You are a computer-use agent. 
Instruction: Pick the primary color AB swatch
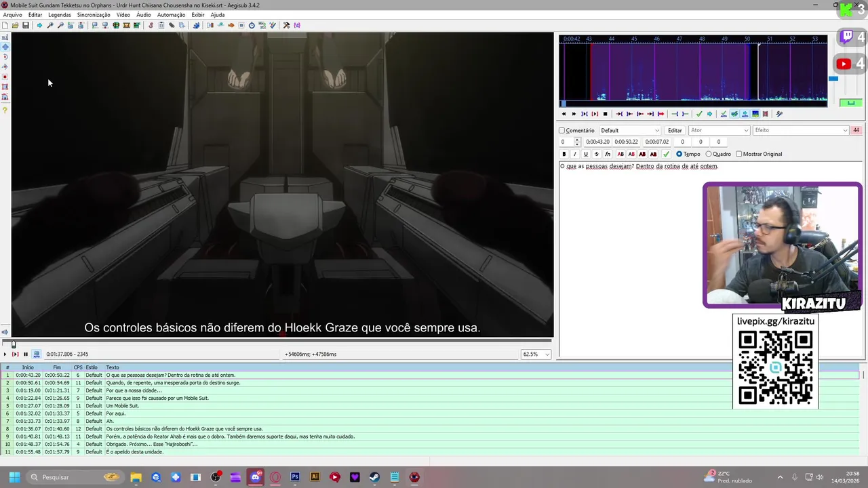pyautogui.click(x=620, y=154)
